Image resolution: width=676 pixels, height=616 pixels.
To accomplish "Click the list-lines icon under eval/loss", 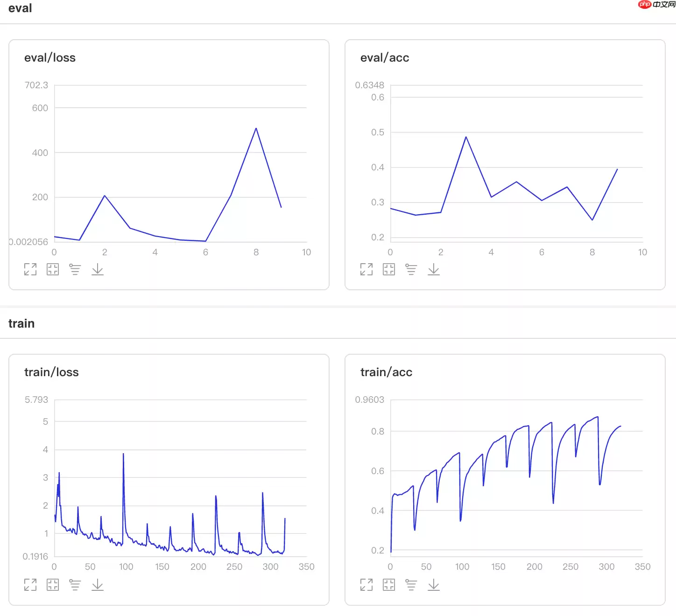I will pos(75,269).
